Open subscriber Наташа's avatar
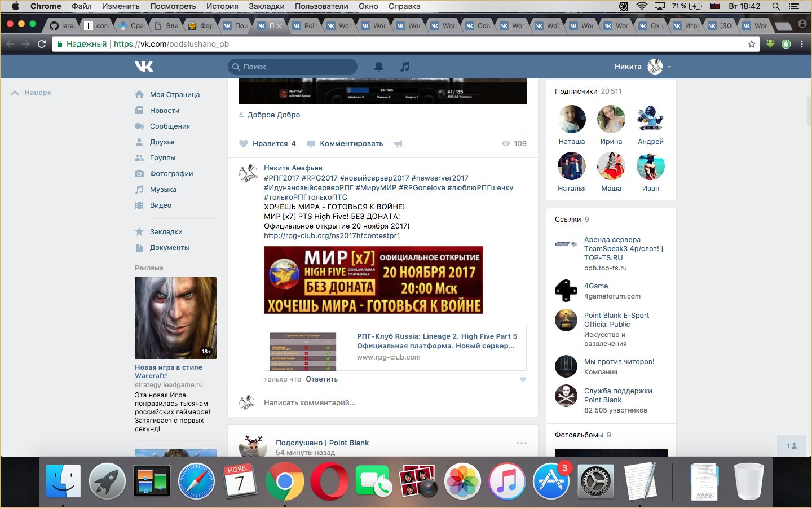This screenshot has height=508, width=812. pyautogui.click(x=572, y=119)
